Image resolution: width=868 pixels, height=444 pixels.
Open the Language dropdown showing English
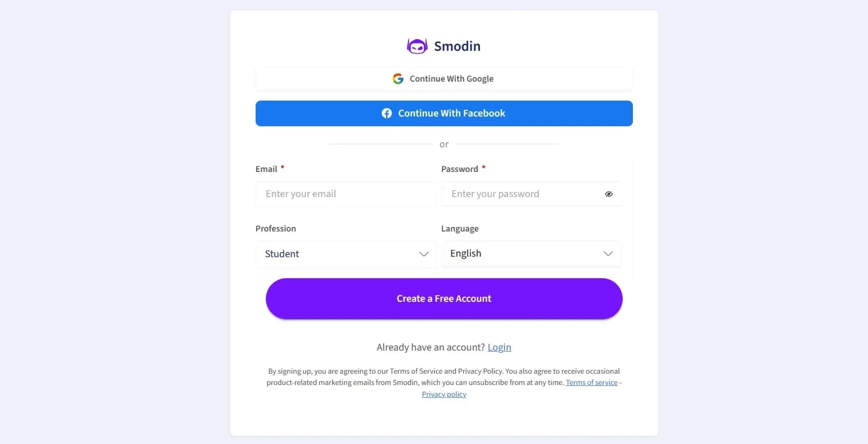531,254
